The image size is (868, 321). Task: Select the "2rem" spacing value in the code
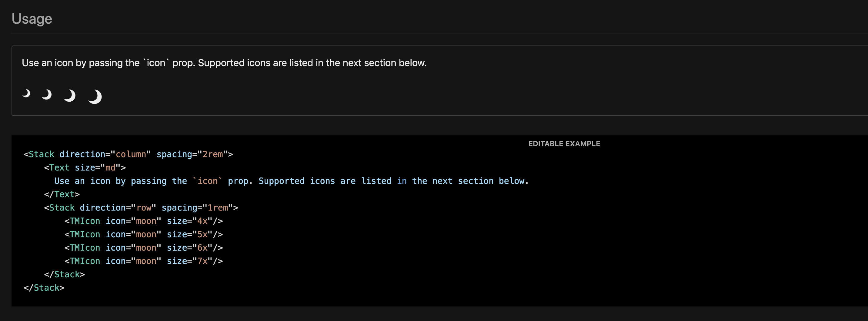pyautogui.click(x=213, y=154)
